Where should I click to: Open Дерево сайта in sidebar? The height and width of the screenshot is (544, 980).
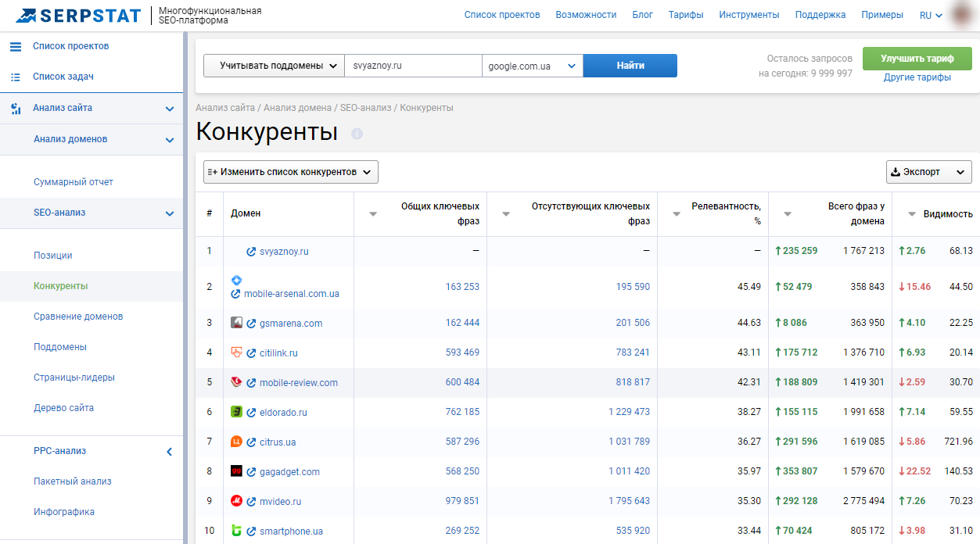[63, 408]
